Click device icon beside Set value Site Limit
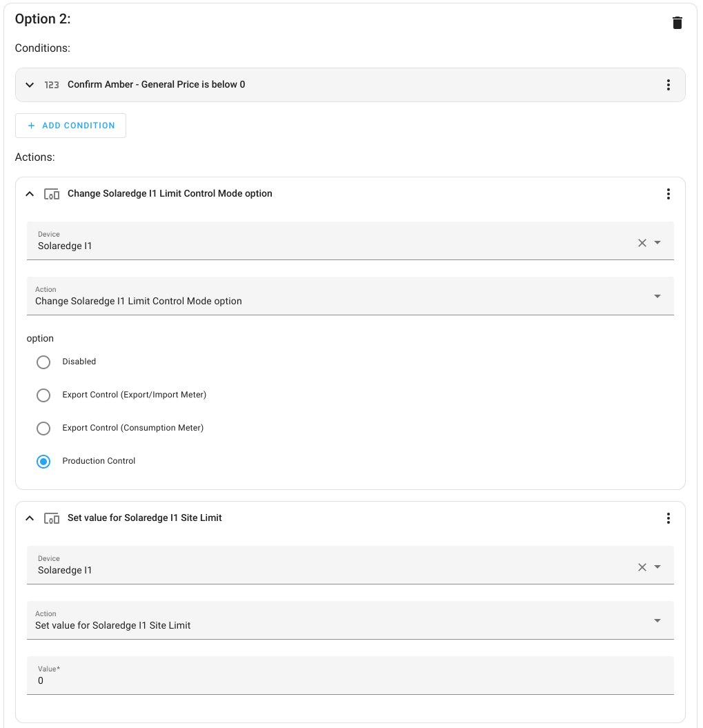The height and width of the screenshot is (728, 703). pyautogui.click(x=52, y=518)
